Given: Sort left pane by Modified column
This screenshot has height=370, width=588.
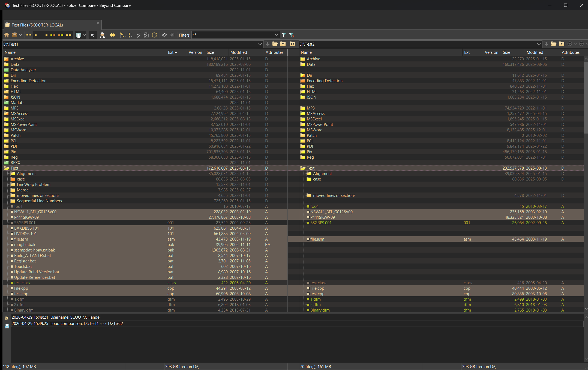Looking at the screenshot, I should tap(246, 52).
